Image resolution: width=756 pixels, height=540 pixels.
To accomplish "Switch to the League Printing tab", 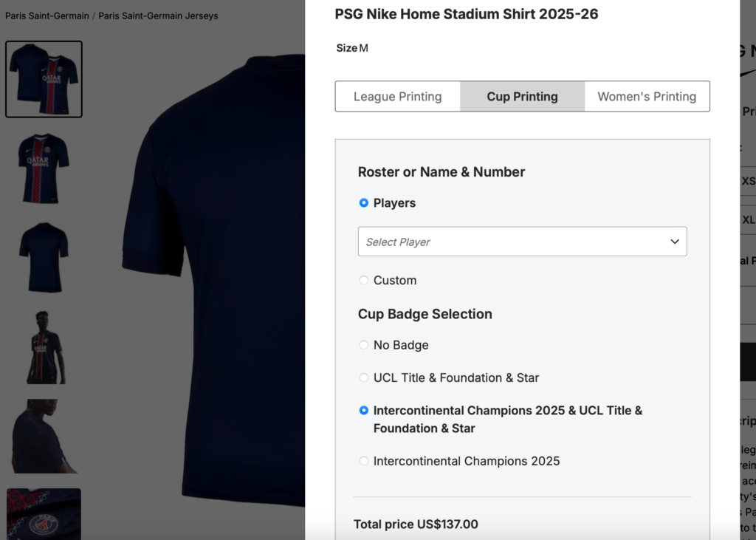I will [398, 97].
